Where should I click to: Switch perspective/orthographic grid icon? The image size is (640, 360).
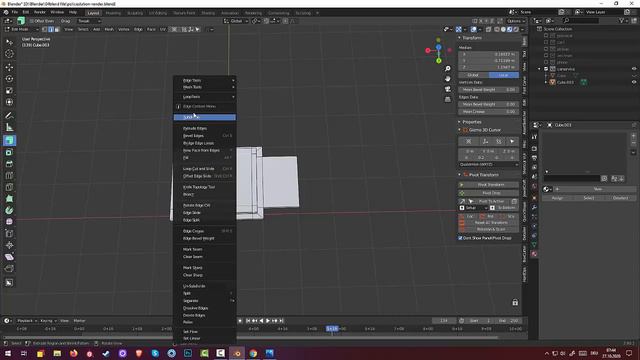pyautogui.click(x=448, y=99)
